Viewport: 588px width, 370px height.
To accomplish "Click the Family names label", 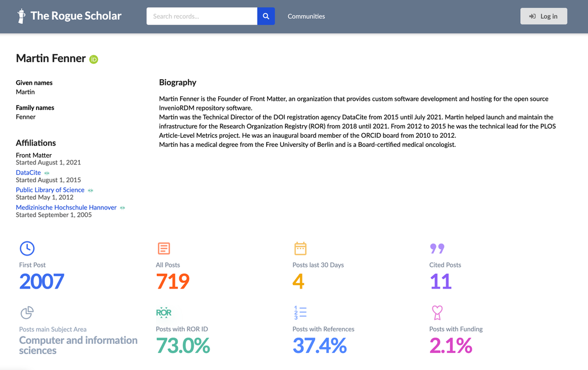I will coord(35,108).
